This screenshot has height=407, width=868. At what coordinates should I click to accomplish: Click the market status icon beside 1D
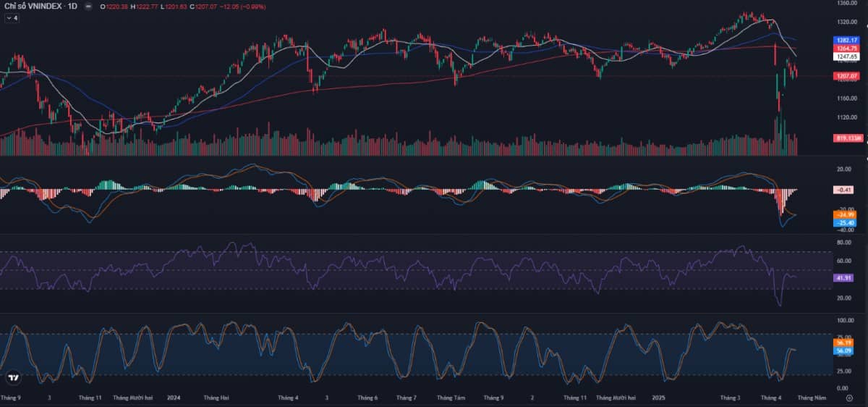(88, 7)
